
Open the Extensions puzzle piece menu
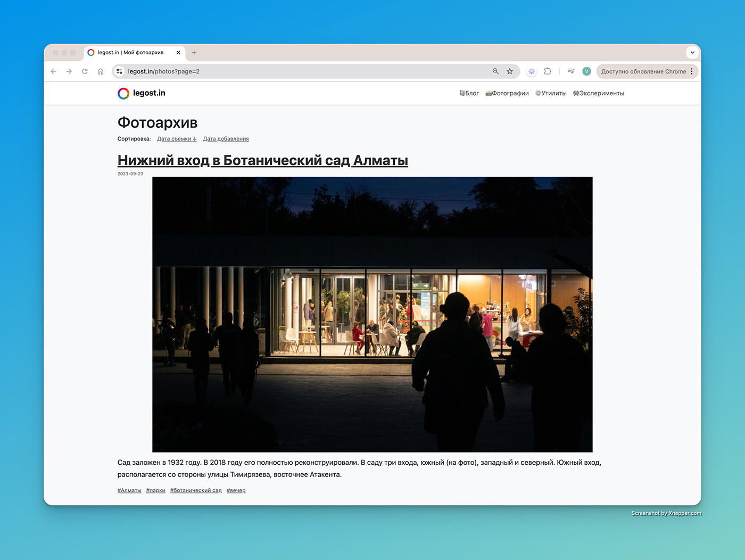548,71
